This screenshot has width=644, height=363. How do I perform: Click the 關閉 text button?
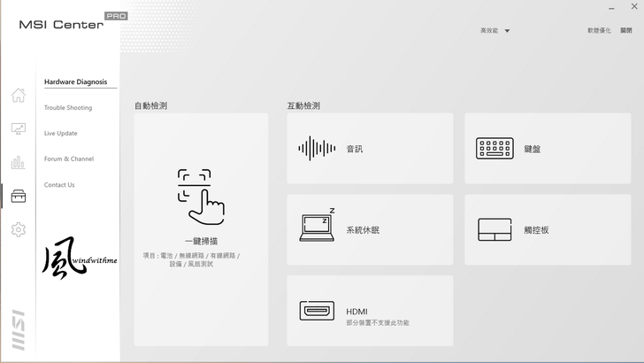click(626, 30)
